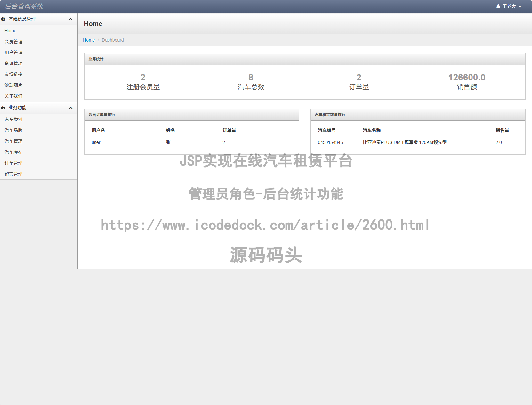Click the briefcase icon beside 业务功能
Image resolution: width=532 pixels, height=405 pixels.
[3, 108]
